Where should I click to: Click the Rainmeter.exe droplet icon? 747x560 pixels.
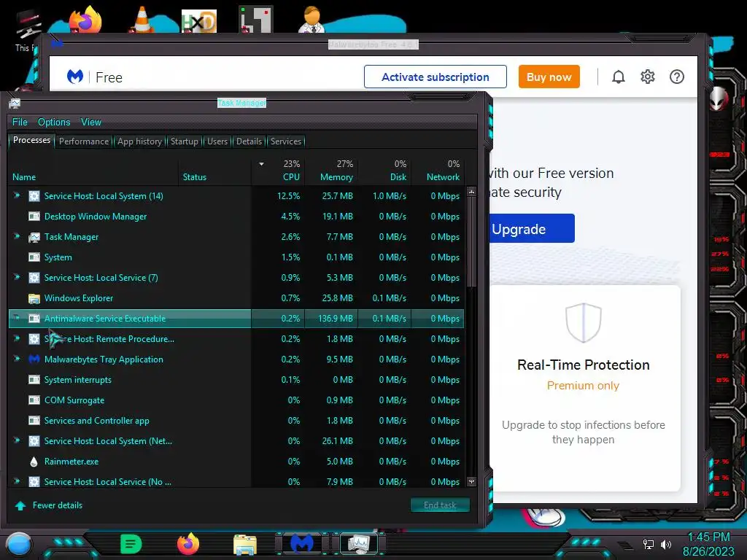tap(34, 462)
